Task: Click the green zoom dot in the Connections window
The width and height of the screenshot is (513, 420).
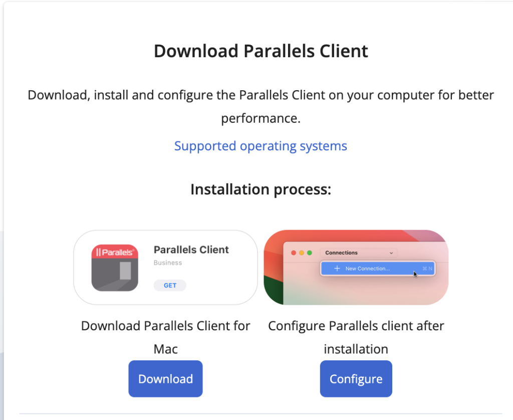Action: [310, 253]
